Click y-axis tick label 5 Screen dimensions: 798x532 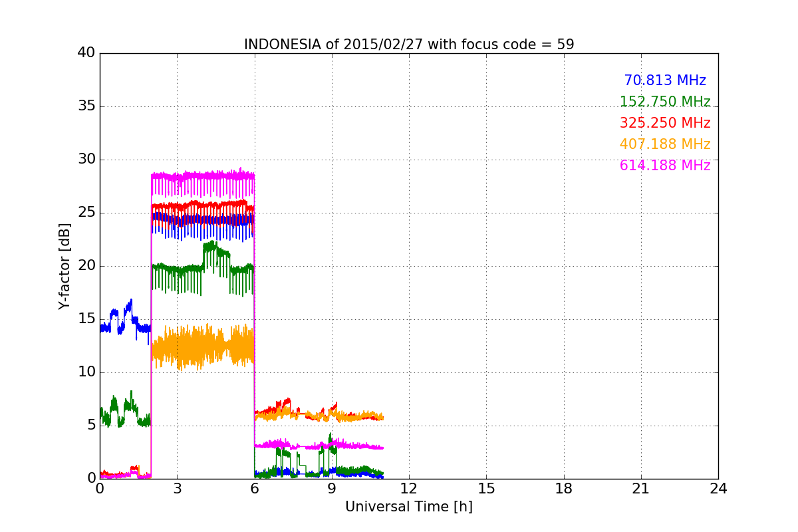pos(90,426)
